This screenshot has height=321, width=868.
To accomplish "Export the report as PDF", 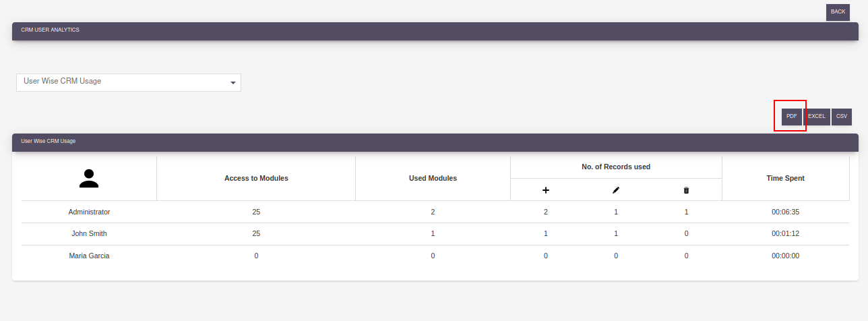I will point(791,117).
